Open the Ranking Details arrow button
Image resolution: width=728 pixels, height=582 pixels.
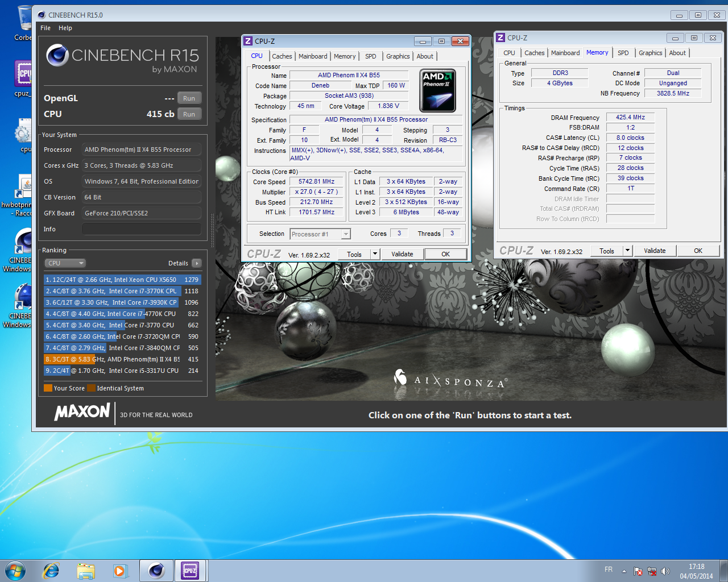coord(197,263)
